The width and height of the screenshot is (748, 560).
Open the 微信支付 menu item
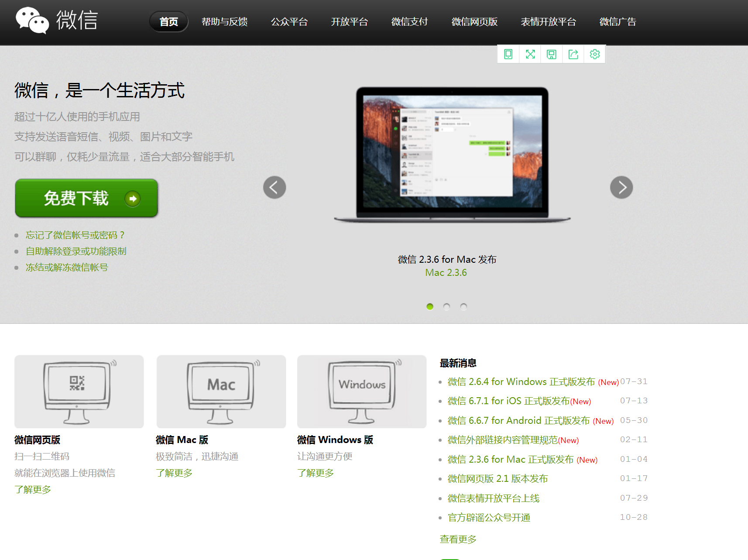click(x=409, y=22)
